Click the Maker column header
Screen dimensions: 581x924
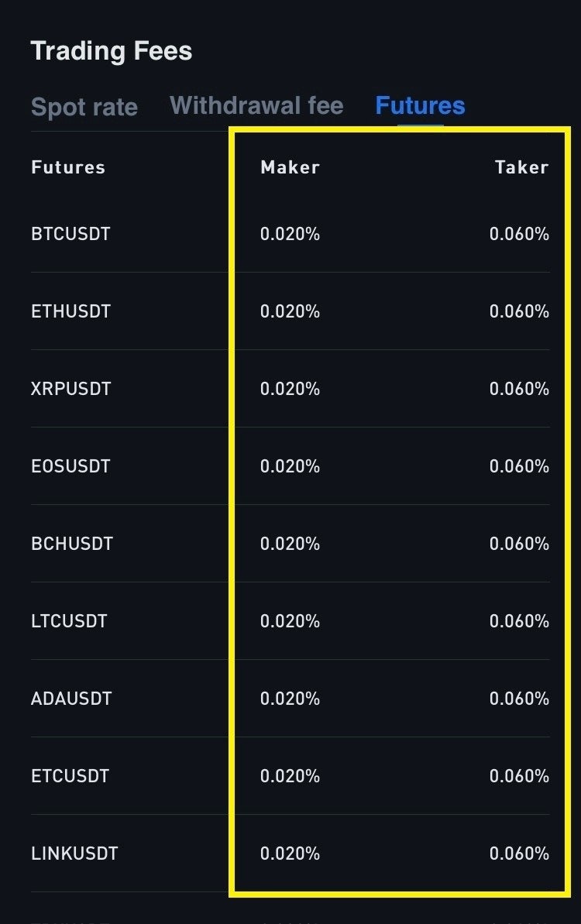[290, 167]
